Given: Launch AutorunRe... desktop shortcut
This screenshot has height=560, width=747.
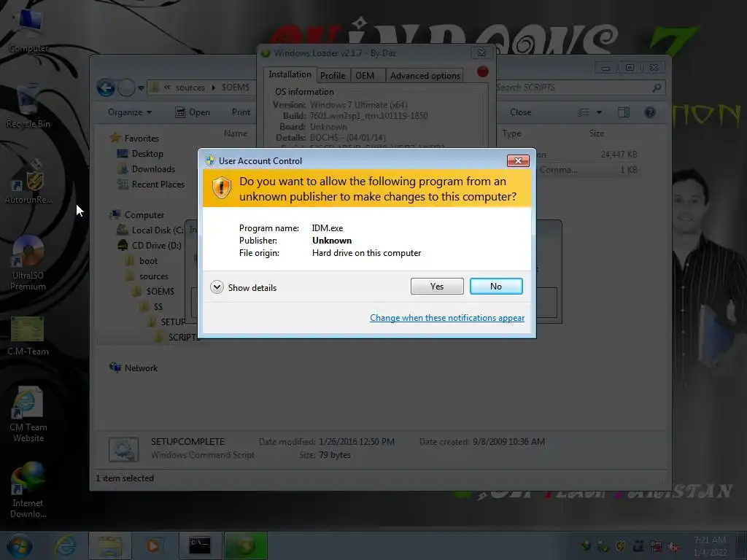Looking at the screenshot, I should [28, 182].
